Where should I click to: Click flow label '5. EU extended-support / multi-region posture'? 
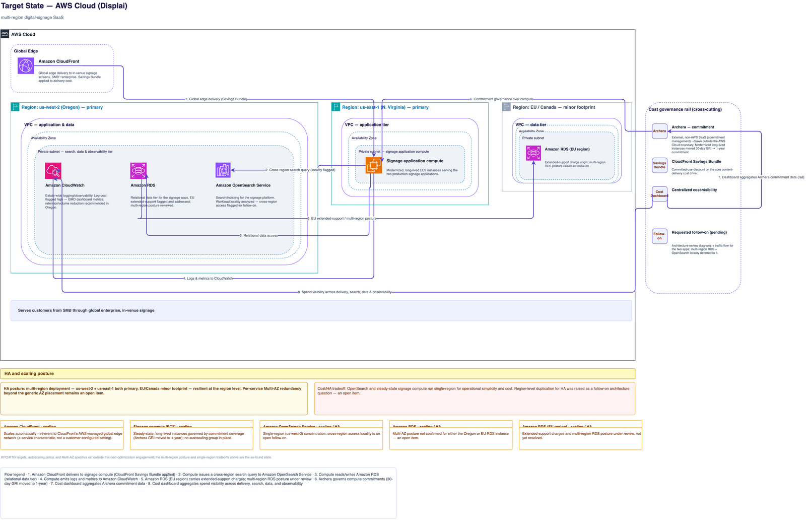click(x=342, y=219)
